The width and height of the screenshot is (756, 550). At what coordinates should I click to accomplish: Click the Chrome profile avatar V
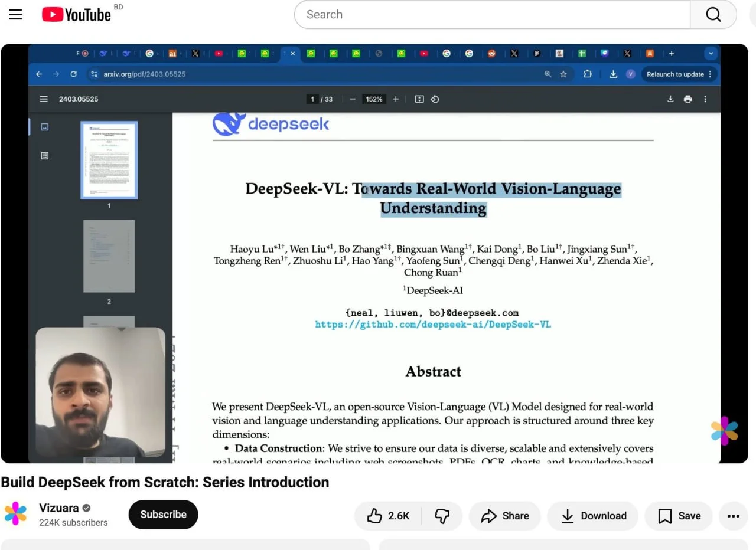631,74
